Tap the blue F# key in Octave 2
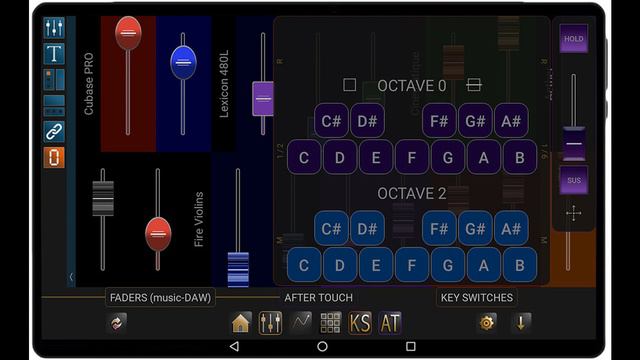 point(439,229)
